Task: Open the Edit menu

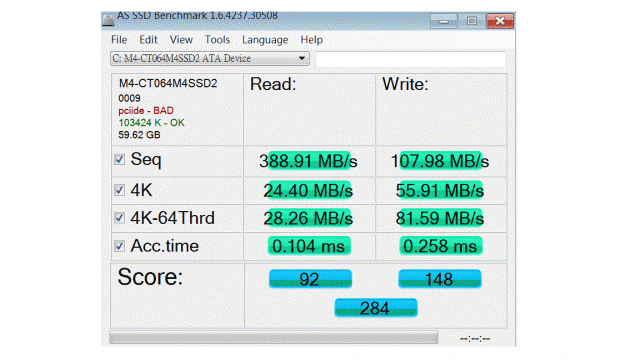Action: click(x=148, y=40)
